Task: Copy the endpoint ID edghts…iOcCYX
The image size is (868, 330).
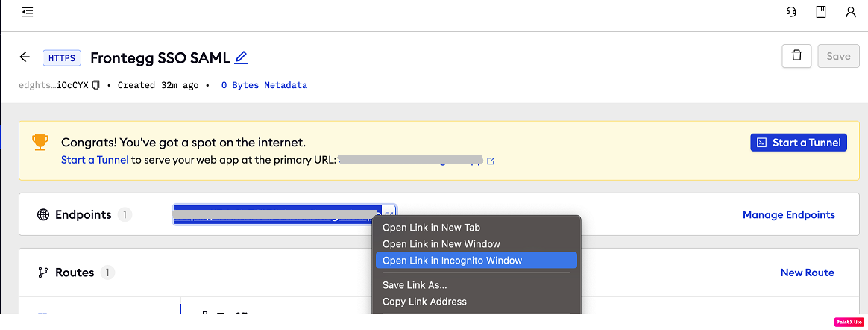Action: [x=95, y=85]
